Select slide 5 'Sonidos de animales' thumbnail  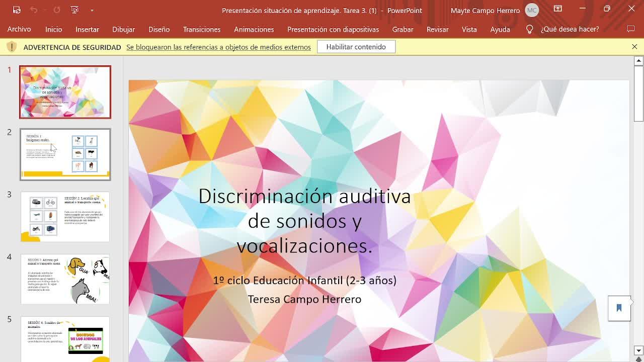point(65,339)
